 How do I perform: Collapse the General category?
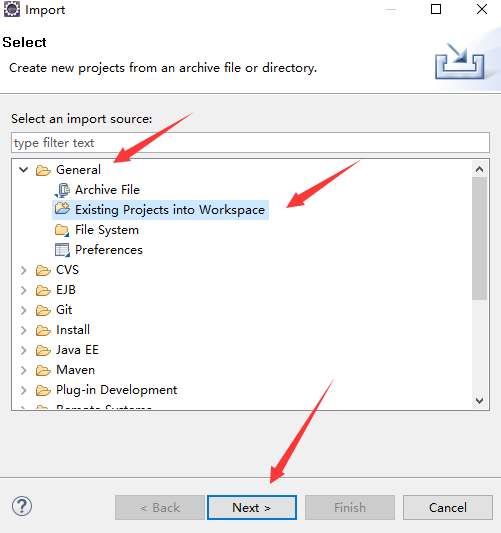pos(23,170)
